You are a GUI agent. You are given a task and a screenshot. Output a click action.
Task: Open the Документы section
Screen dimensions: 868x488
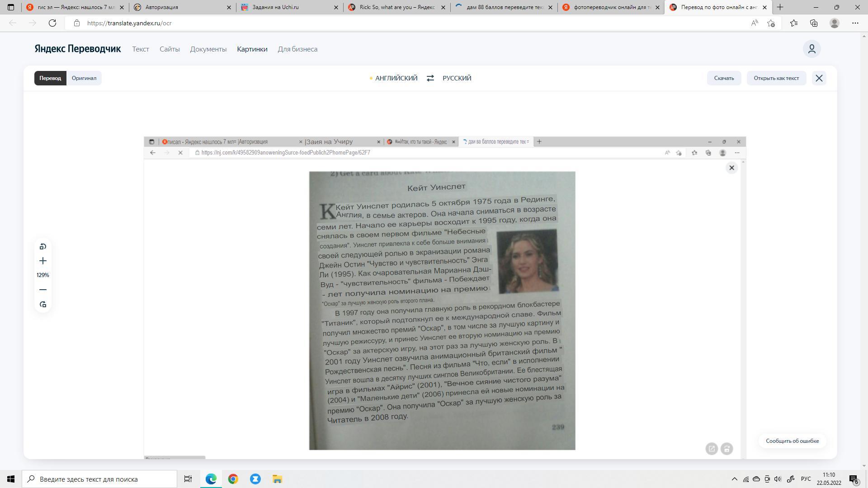[x=208, y=49]
